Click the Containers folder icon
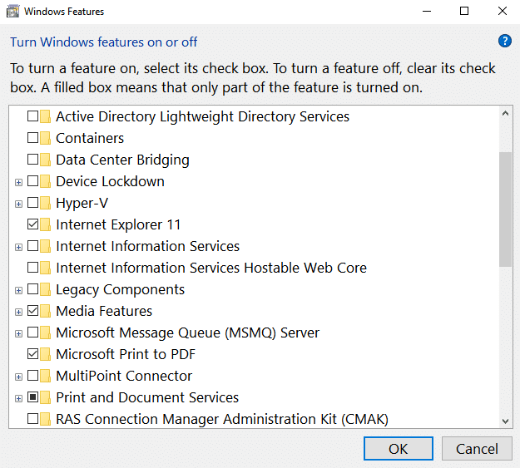 pyautogui.click(x=45, y=138)
